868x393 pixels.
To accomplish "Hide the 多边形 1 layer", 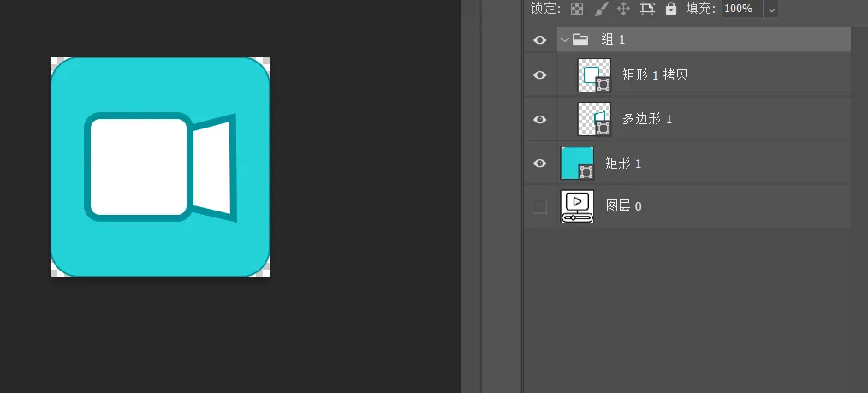I will coord(540,120).
